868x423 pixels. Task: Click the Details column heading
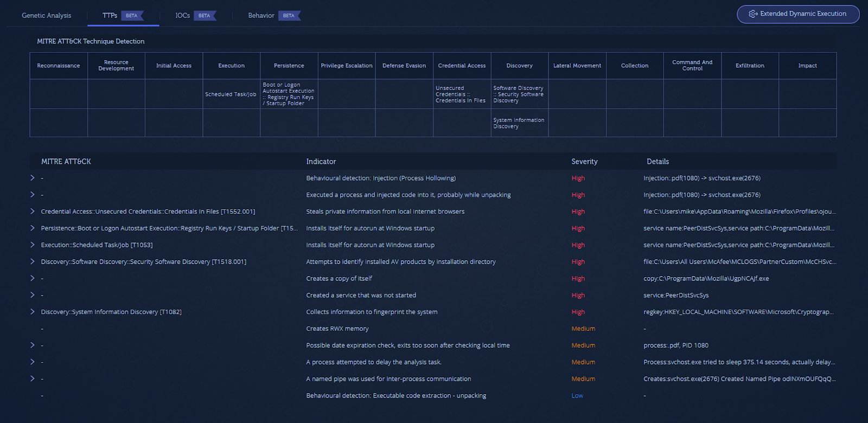pyautogui.click(x=658, y=162)
